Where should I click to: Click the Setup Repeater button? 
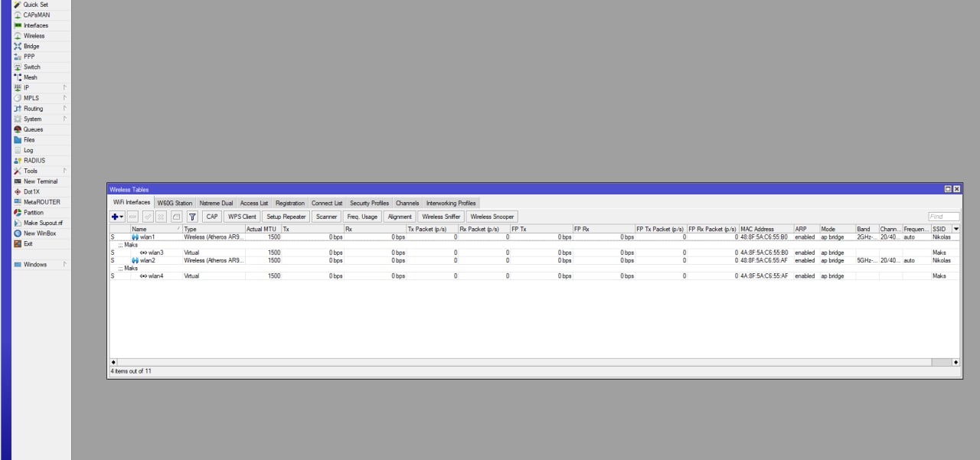(286, 217)
